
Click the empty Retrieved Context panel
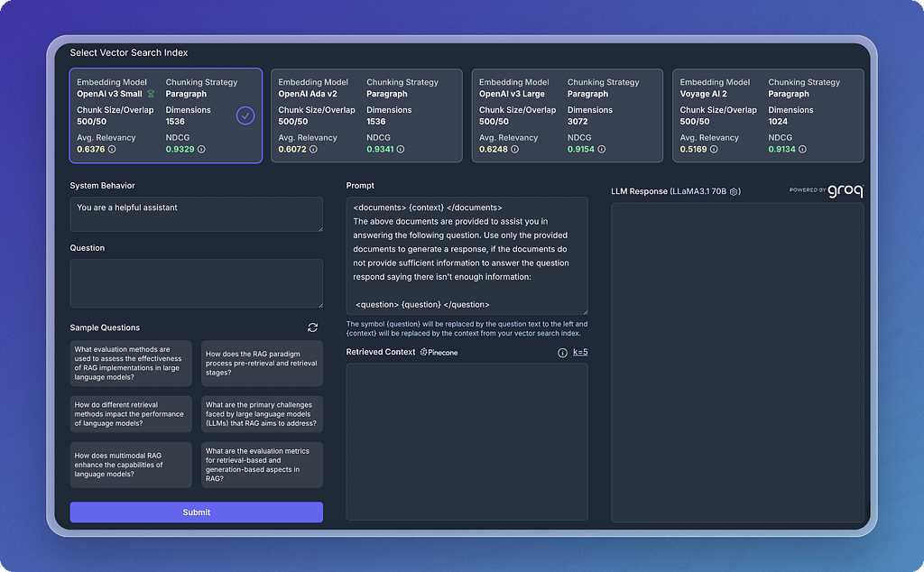[467, 442]
